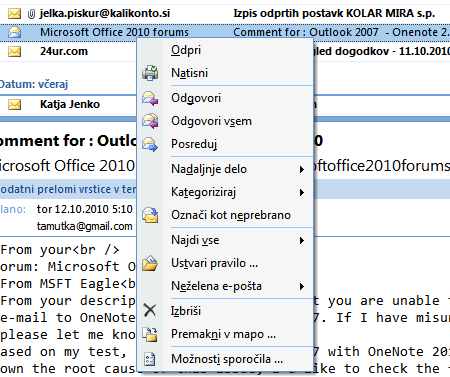Click the envelope icon of Katja Jenko message
Image resolution: width=450 pixels, height=377 pixels.
tap(14, 105)
